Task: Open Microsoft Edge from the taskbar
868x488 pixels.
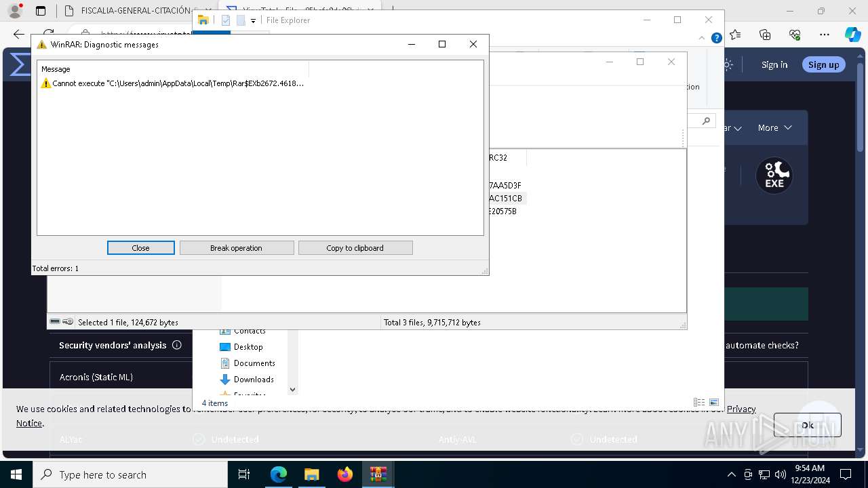Action: coord(279,474)
